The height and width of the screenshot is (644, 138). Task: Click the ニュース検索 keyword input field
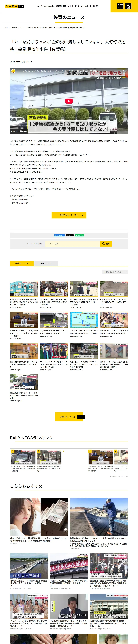pos(72,244)
